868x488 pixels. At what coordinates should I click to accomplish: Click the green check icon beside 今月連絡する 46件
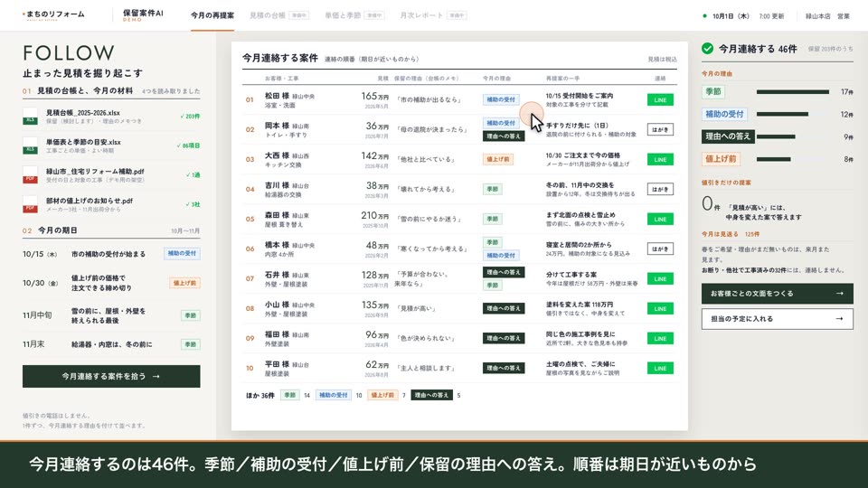click(707, 49)
